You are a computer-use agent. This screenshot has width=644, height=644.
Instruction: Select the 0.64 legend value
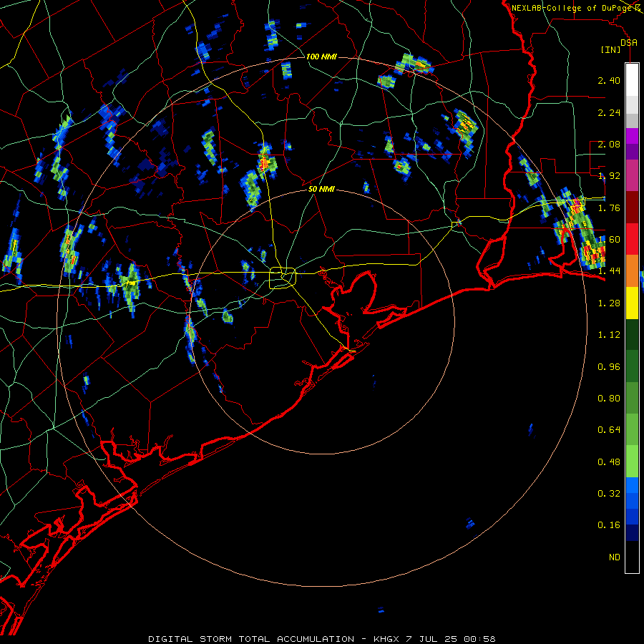609,430
